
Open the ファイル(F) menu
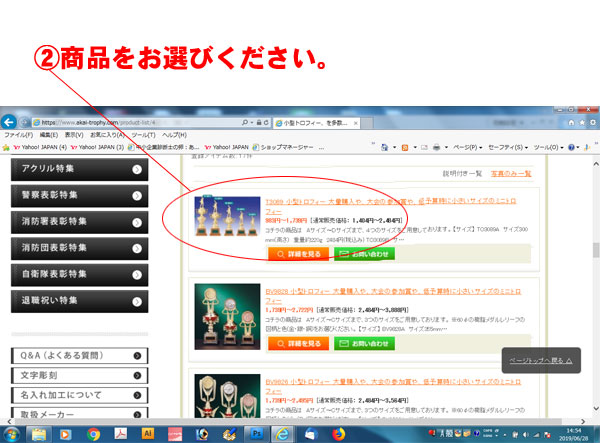pos(18,134)
